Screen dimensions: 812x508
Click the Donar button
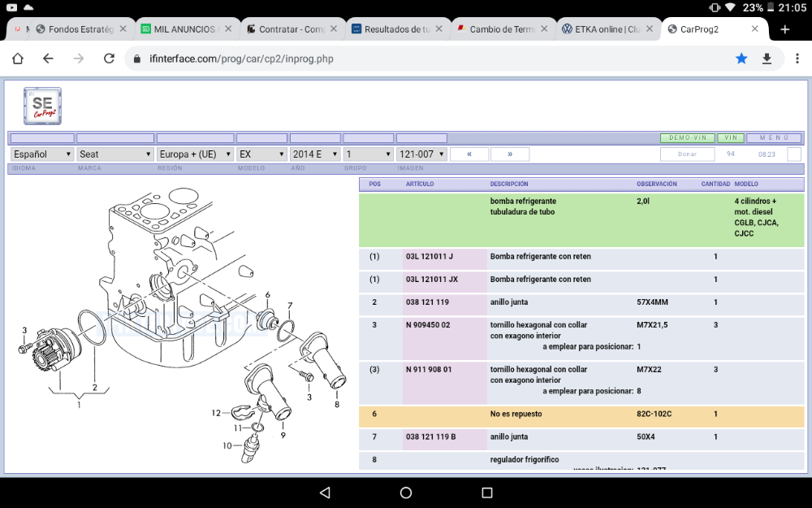point(687,154)
